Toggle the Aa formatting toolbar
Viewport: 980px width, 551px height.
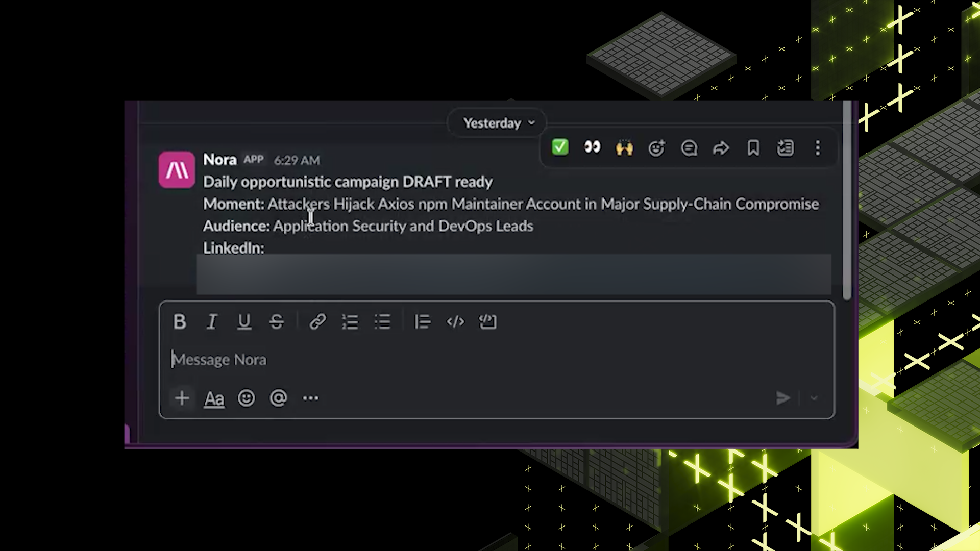[x=214, y=398]
